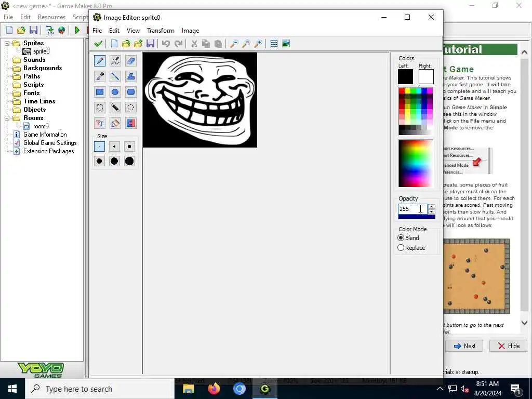
Task: Select the Color Picker eyedropper tool
Action: [100, 76]
